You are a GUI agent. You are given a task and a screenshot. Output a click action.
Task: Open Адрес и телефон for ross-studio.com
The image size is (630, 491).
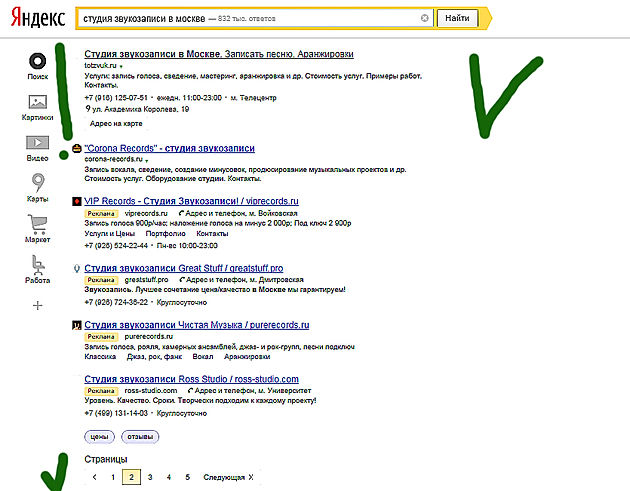tap(249, 391)
